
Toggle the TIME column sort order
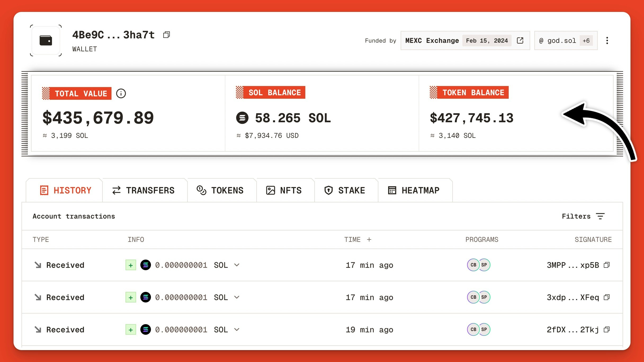point(369,239)
